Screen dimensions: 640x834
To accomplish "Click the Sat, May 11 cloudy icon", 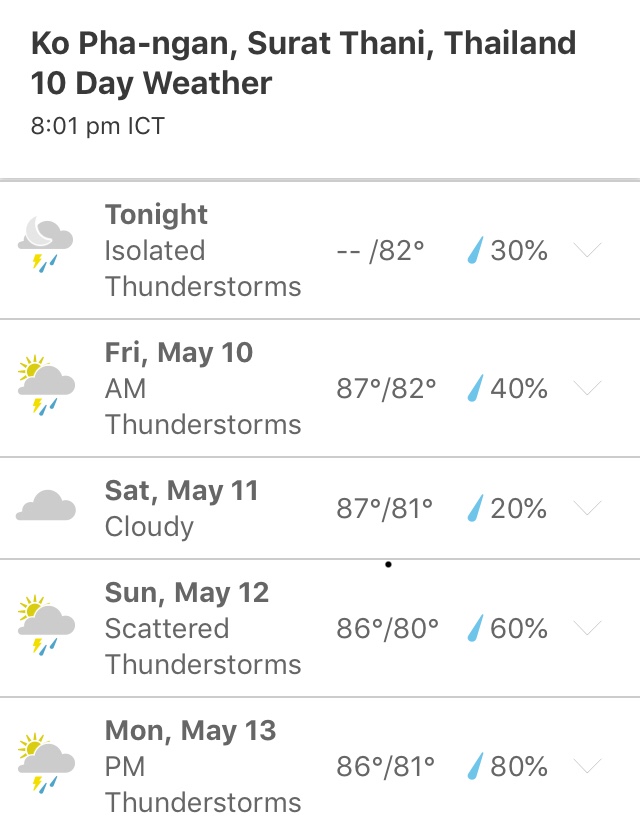I will point(45,507).
